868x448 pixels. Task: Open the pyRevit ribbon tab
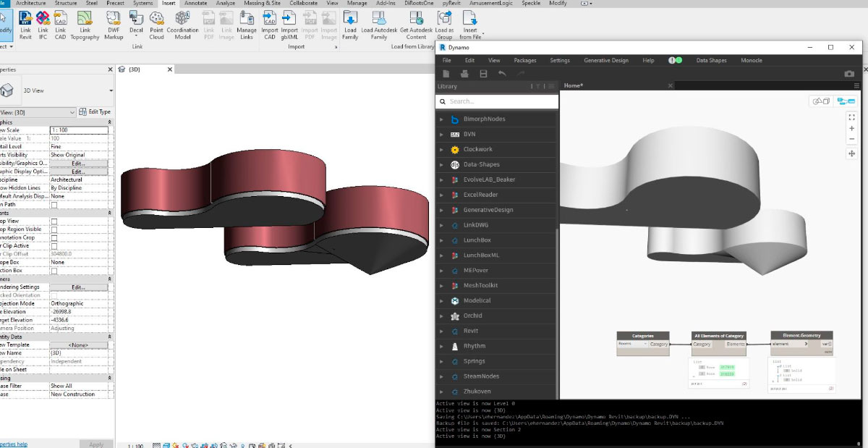pos(452,3)
